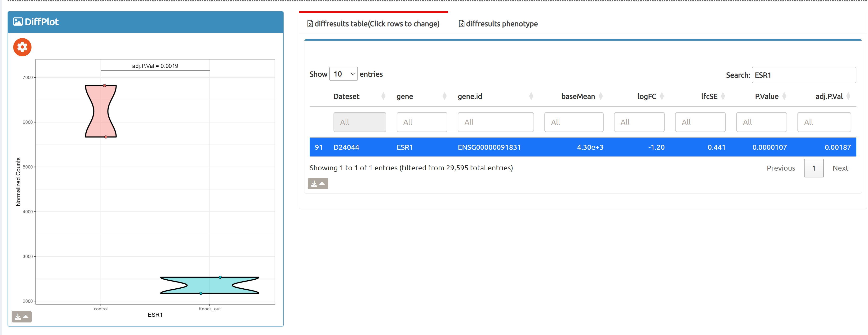Click the DiffPlot download button

coord(22,317)
